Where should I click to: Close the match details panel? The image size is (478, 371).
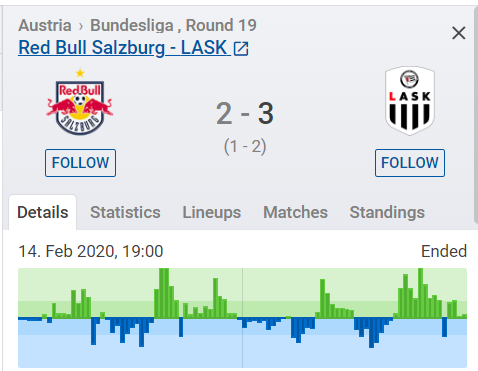pyautogui.click(x=459, y=33)
